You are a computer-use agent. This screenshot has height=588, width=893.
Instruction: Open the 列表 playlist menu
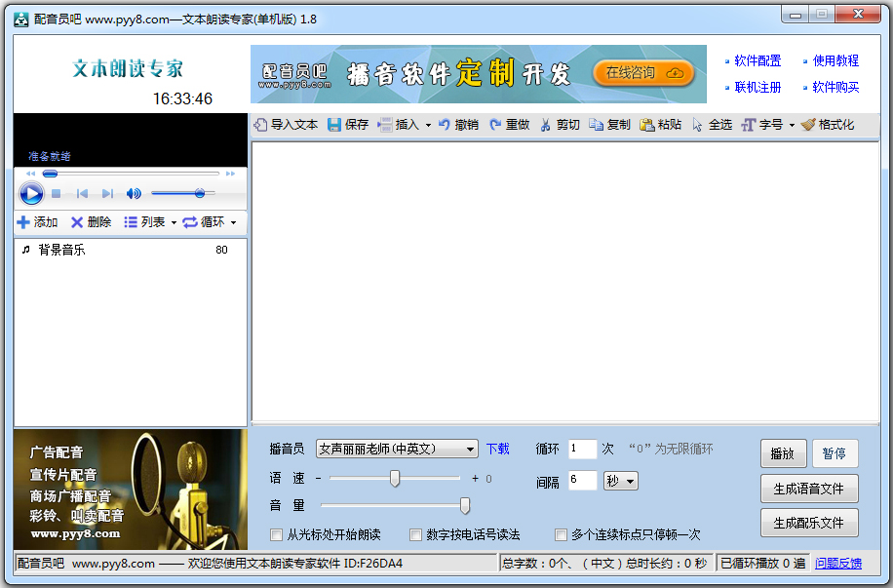144,222
